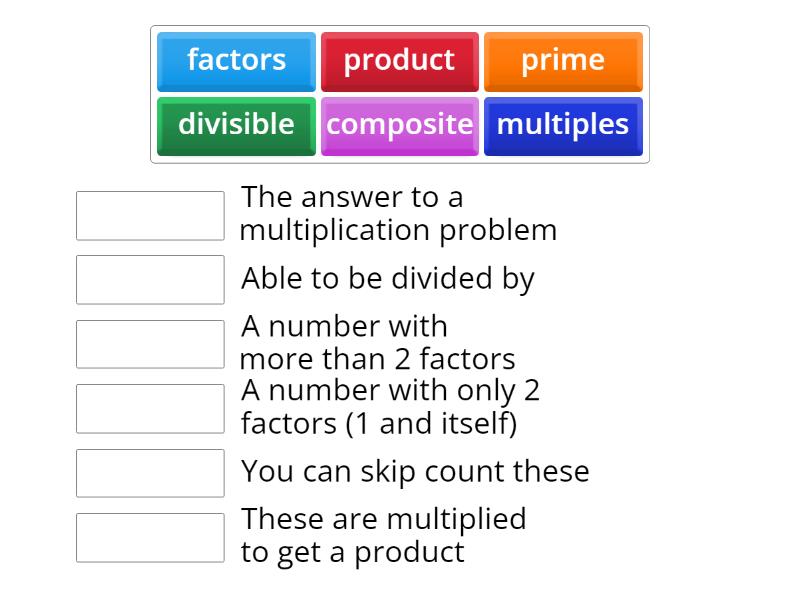
Task: Select the red 'product' word tile
Action: click(x=400, y=61)
